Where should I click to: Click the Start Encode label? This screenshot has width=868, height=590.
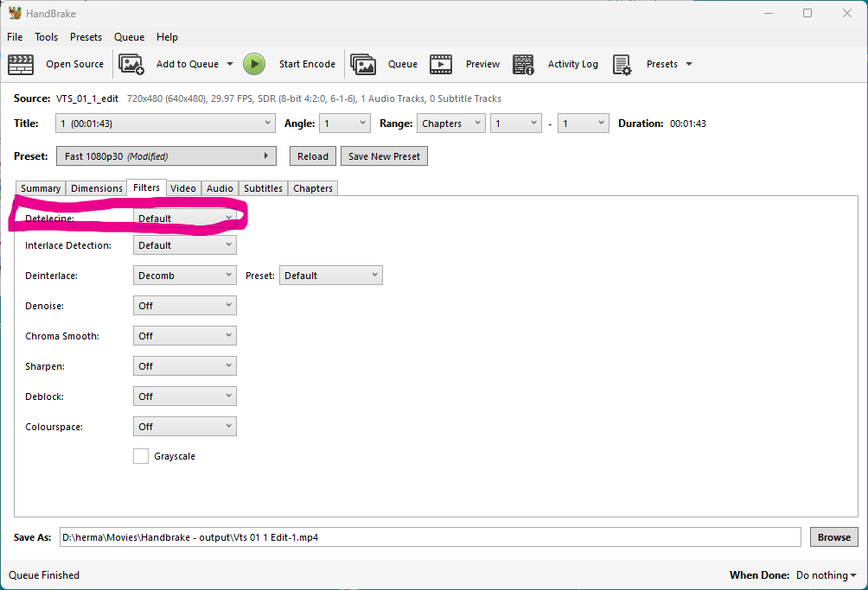[x=307, y=64]
